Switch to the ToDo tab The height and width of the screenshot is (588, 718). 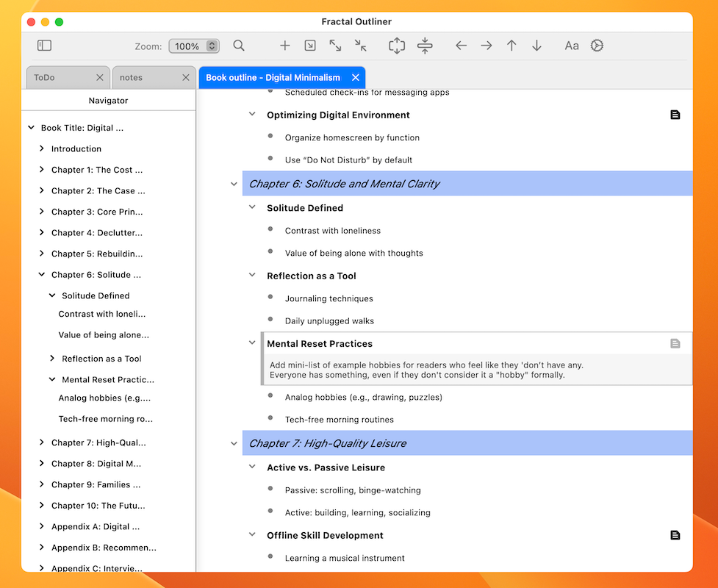point(45,77)
